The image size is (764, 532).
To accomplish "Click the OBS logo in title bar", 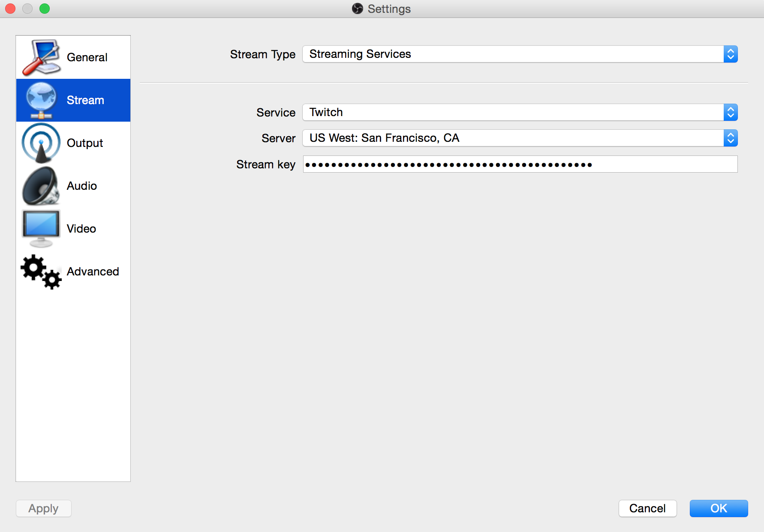I will point(358,9).
